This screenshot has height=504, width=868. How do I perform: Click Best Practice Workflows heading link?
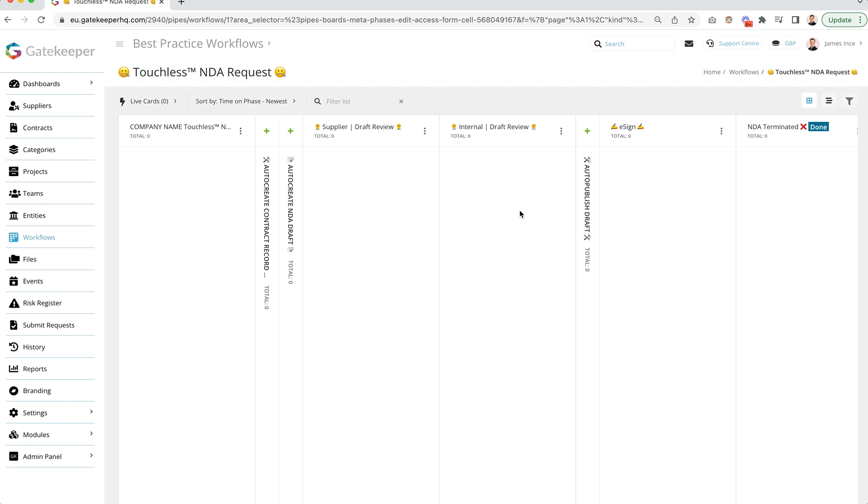coord(198,44)
